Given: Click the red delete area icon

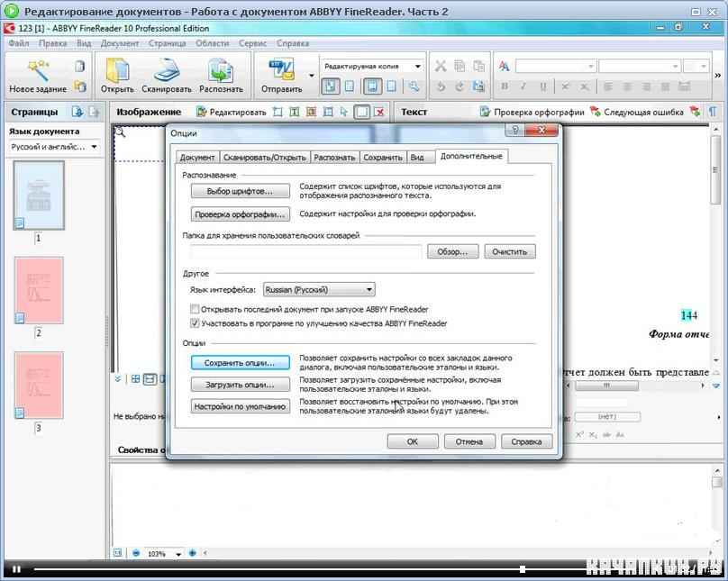Looking at the screenshot, I should (379, 112).
